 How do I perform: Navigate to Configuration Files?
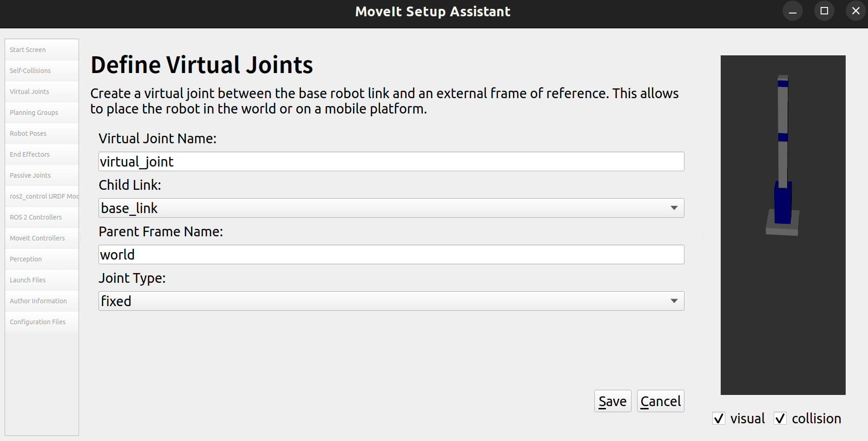(x=37, y=322)
